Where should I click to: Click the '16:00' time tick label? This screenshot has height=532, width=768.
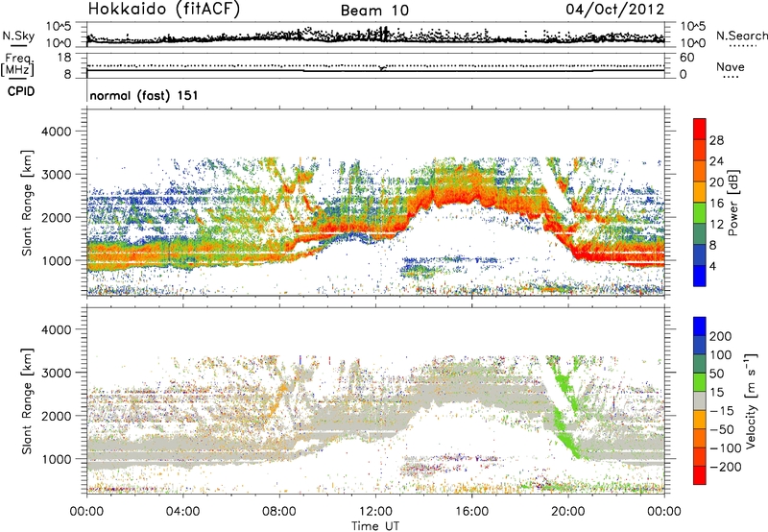pos(471,512)
